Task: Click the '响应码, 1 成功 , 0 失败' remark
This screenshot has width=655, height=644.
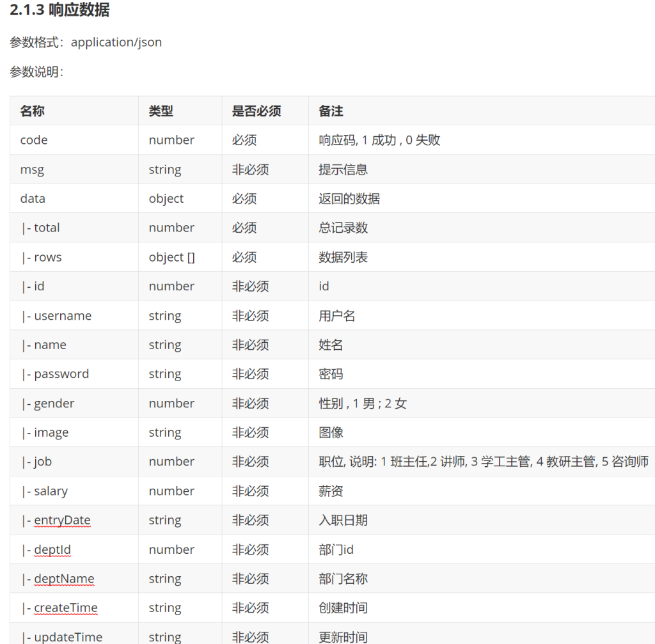Action: pos(379,140)
